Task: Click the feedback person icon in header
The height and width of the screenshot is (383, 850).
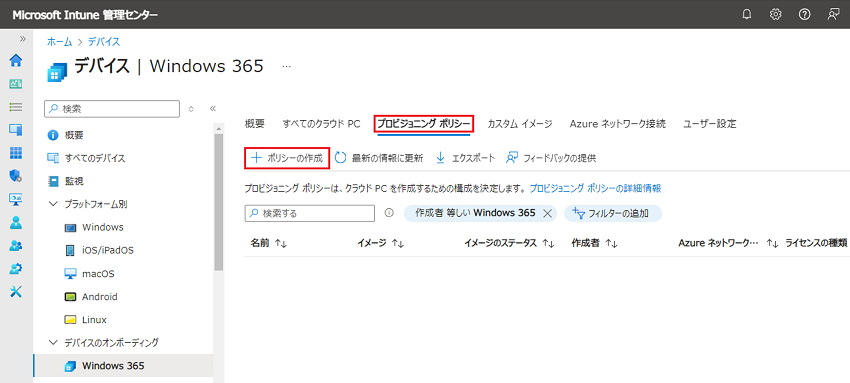Action: [x=833, y=15]
